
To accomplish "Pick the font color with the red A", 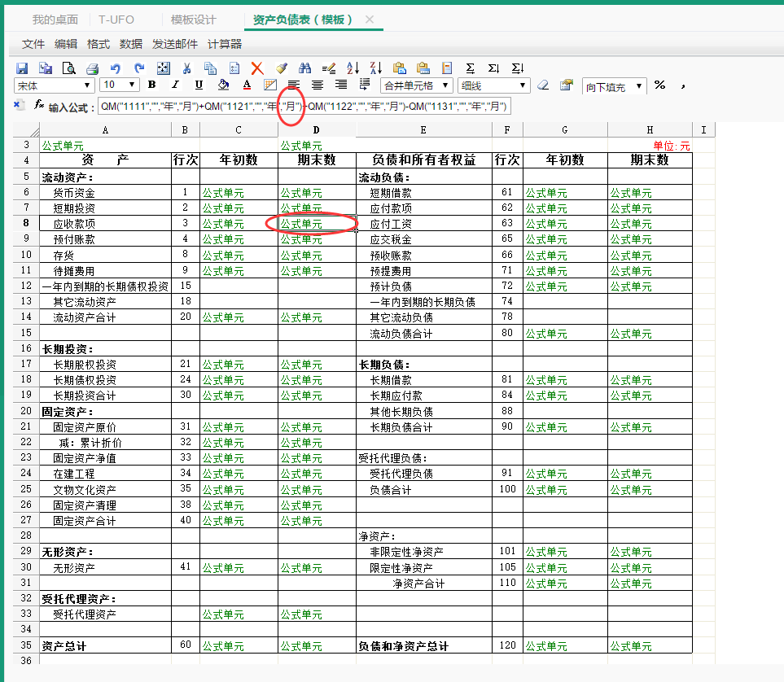I will 247,85.
